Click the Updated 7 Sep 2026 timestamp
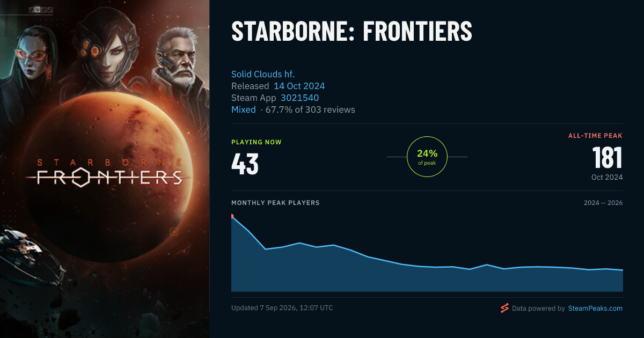The image size is (644, 338). [x=282, y=308]
